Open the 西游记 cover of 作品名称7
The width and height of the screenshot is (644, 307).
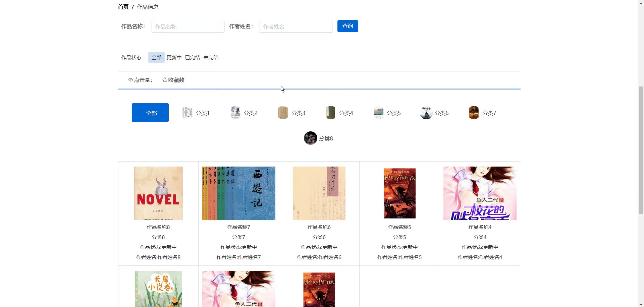point(238,193)
